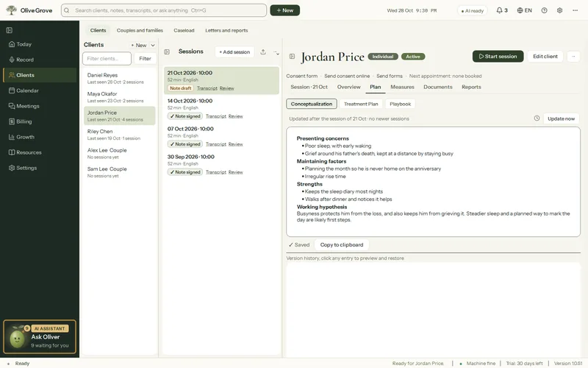Click the green New button in top bar
The width and height of the screenshot is (588, 368).
(284, 10)
